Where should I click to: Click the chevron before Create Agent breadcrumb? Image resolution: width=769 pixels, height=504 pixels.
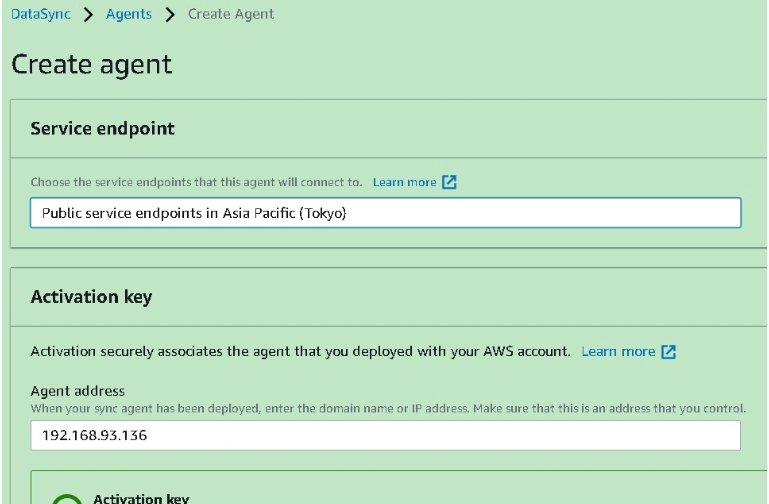170,15
